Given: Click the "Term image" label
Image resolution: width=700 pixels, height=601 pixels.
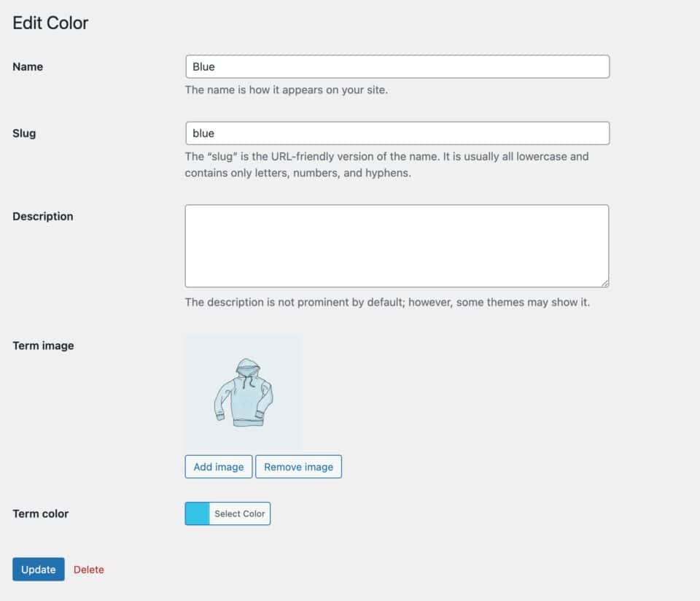Looking at the screenshot, I should click(x=43, y=346).
